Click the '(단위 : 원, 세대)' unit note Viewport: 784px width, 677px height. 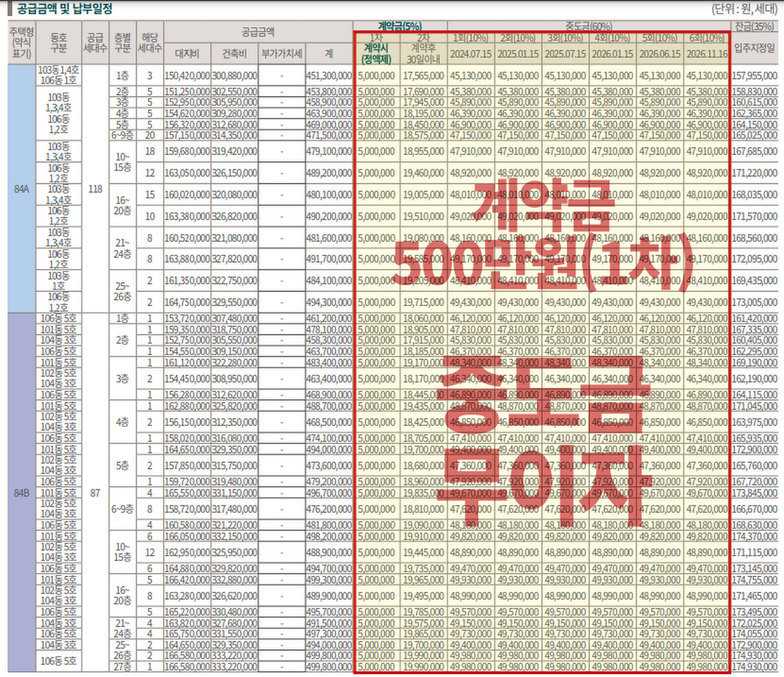point(744,9)
